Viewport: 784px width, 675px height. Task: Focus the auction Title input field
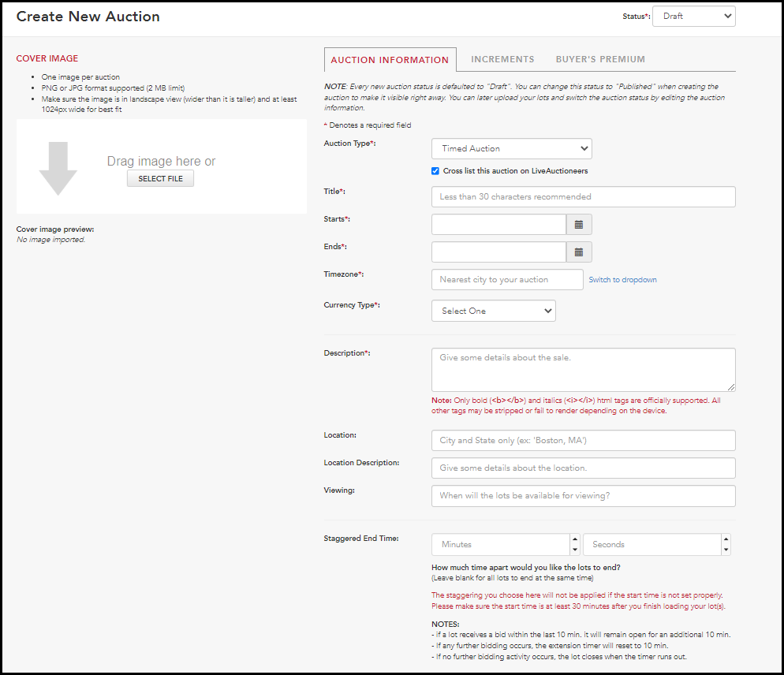pyautogui.click(x=584, y=196)
